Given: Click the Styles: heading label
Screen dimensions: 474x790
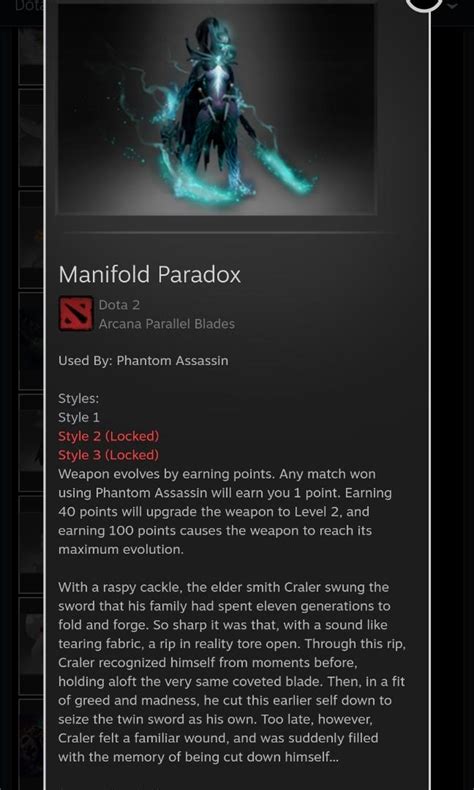Looking at the screenshot, I should (79, 399).
